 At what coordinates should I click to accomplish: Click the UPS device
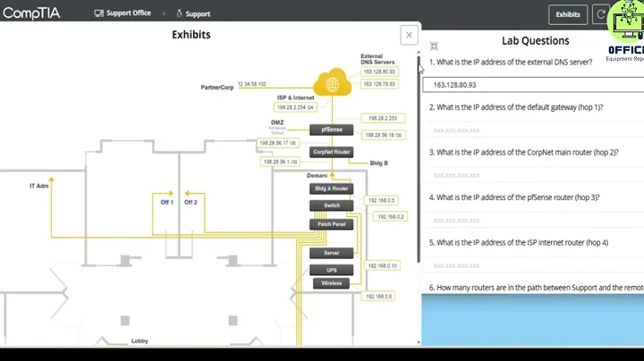[332, 271]
